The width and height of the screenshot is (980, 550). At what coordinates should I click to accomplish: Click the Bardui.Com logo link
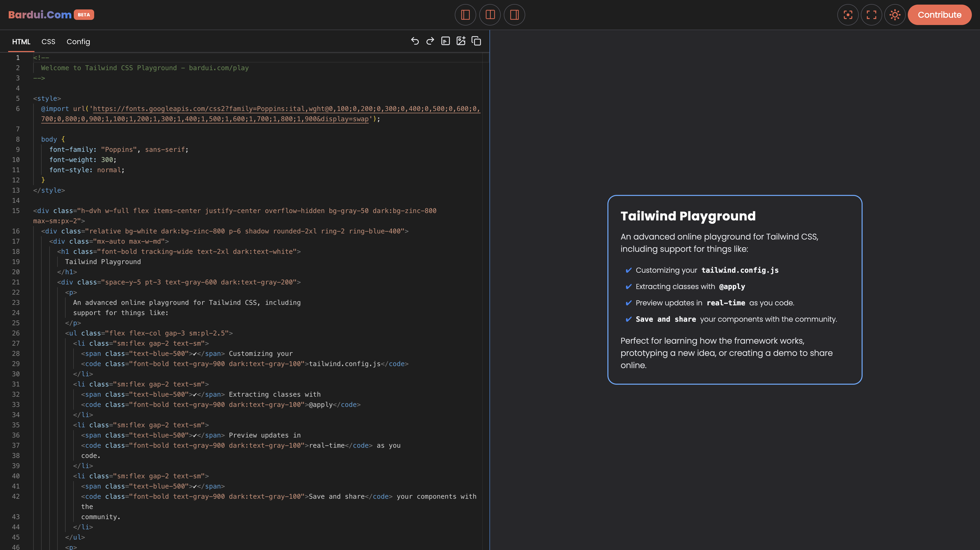click(40, 15)
